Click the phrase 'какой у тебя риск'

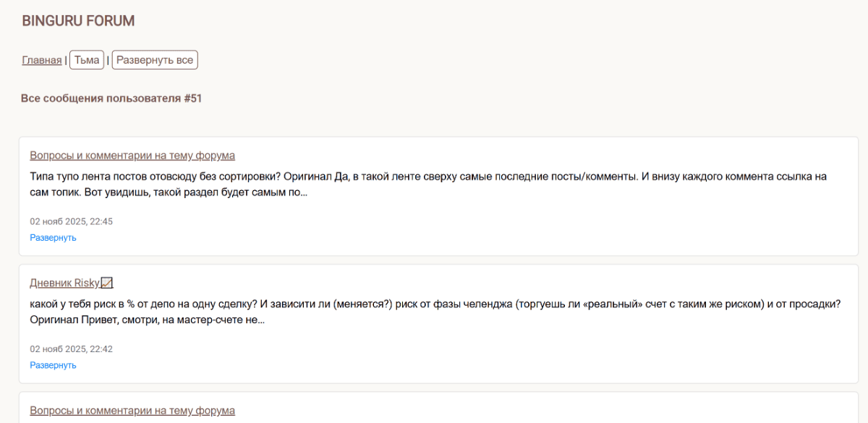[71, 304]
